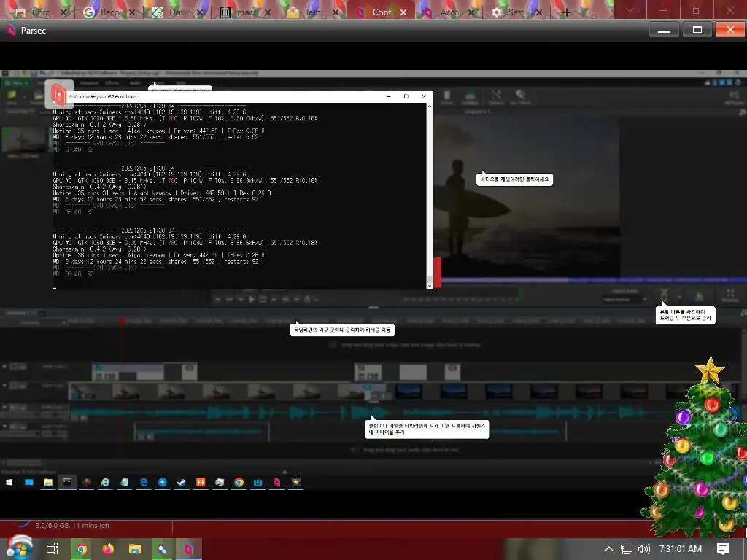
Task: Click the surfer video preview
Action: (527, 196)
